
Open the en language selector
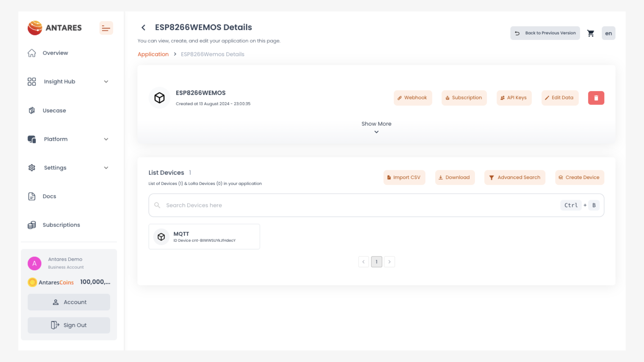608,33
